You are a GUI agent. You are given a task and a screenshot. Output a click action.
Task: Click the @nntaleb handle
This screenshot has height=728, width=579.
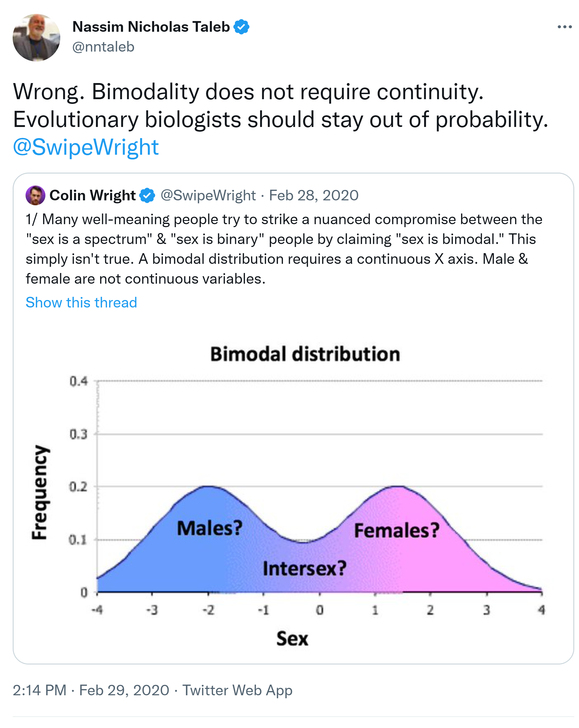pyautogui.click(x=103, y=47)
